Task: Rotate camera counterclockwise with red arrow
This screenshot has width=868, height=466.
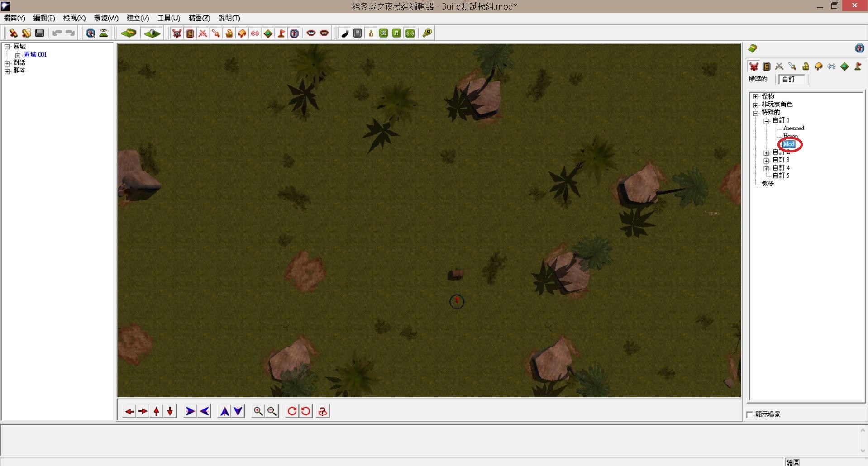Action: (x=306, y=411)
